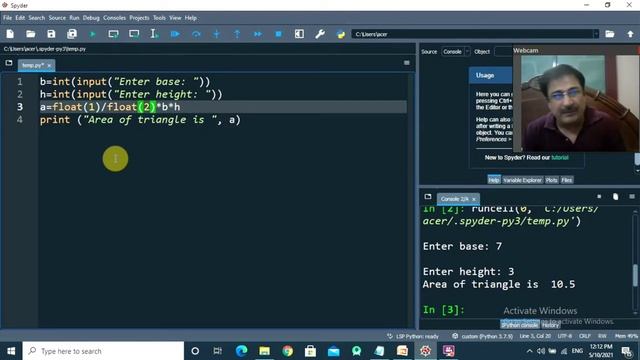This screenshot has height=360, width=640.
Task: Select the Help pane tab
Action: coord(493,180)
